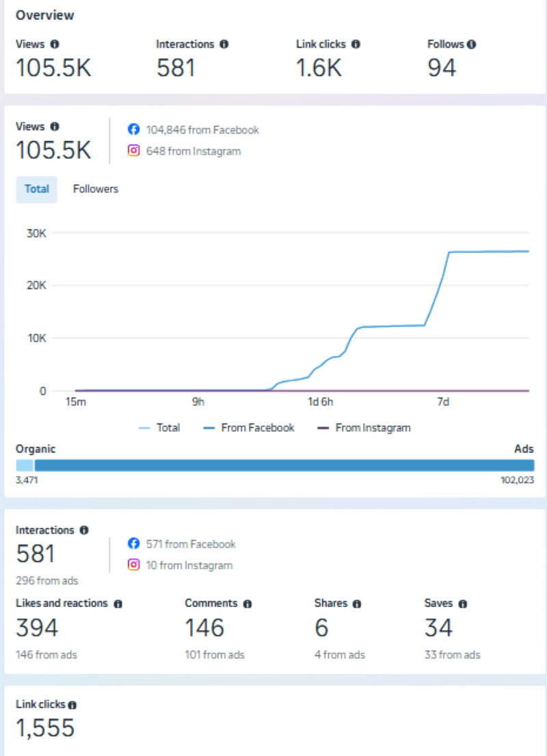Click the 9h label on chart axis

[x=198, y=402]
